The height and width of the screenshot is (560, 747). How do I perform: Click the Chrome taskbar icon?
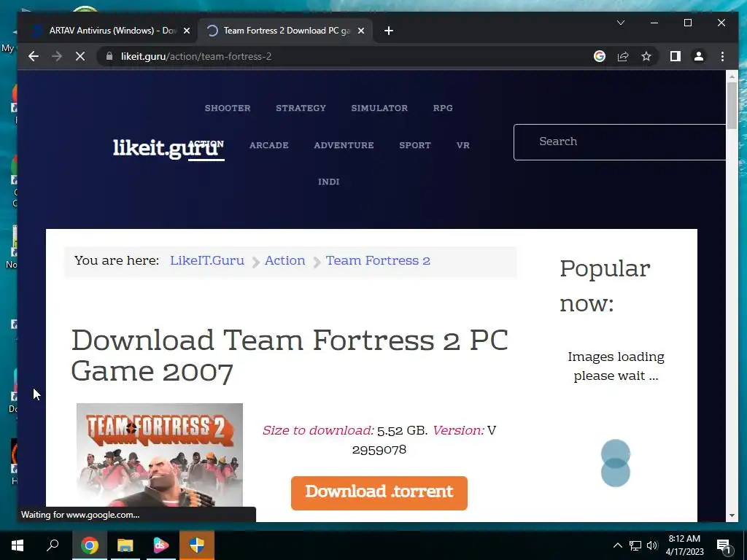pyautogui.click(x=89, y=545)
